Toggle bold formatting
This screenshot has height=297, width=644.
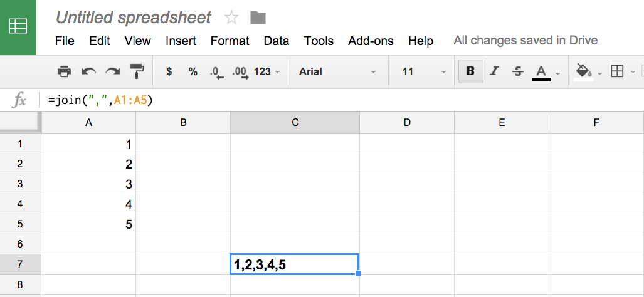tap(471, 71)
